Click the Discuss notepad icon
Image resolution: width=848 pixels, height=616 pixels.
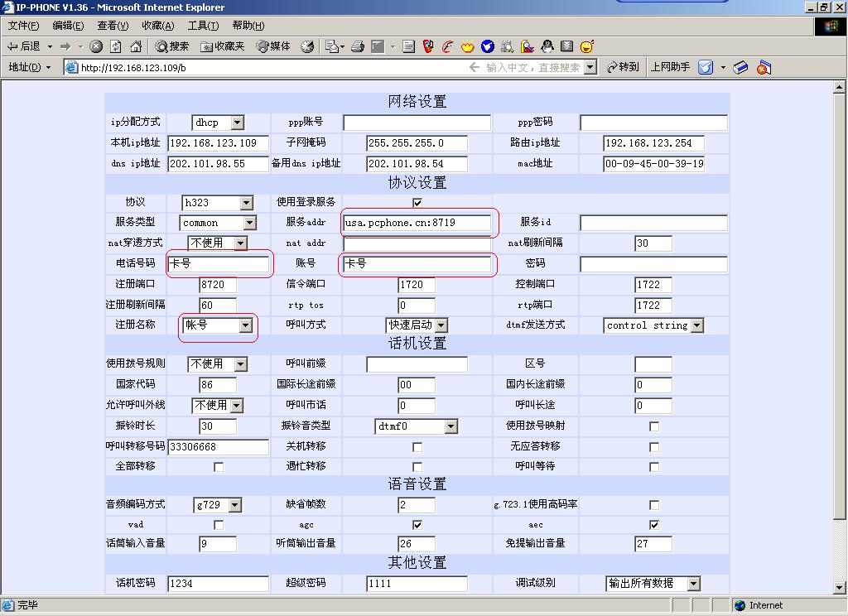tap(409, 46)
